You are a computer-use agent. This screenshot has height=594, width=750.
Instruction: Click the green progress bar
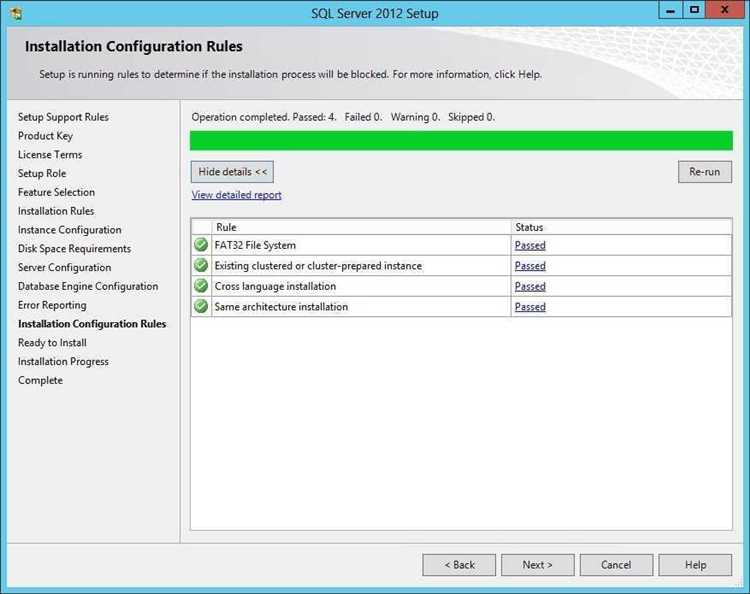461,141
